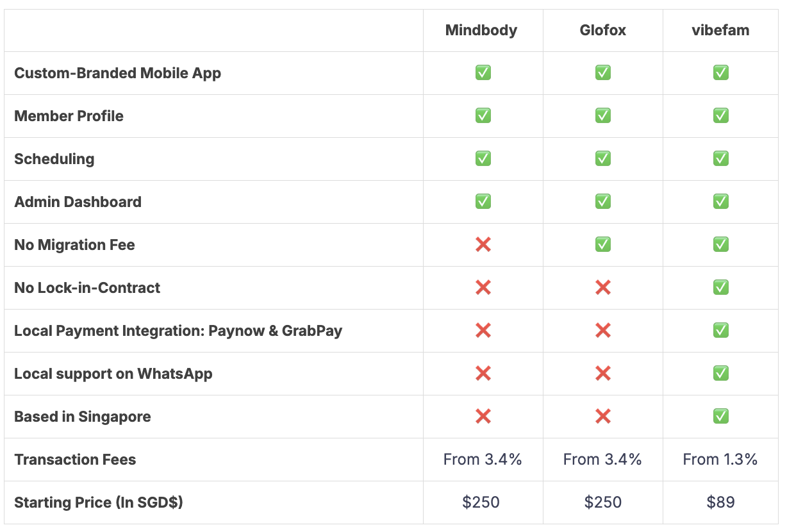Click Mindbody's Local support on WhatsApp cross
The height and width of the screenshot is (532, 787).
pos(483,374)
